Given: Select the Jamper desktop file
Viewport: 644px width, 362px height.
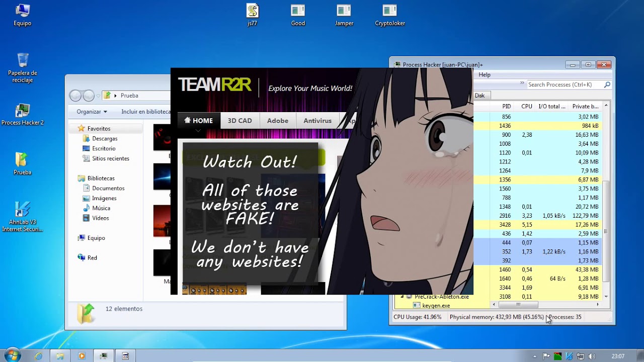Looking at the screenshot, I should [344, 15].
